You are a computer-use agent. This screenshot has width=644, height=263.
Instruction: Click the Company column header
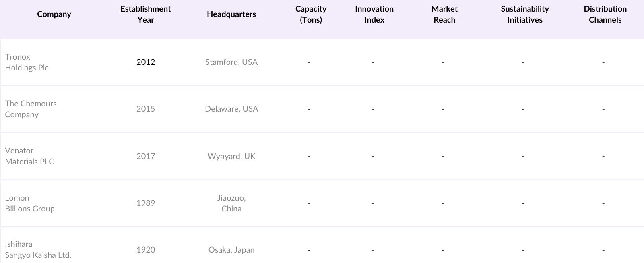(54, 14)
